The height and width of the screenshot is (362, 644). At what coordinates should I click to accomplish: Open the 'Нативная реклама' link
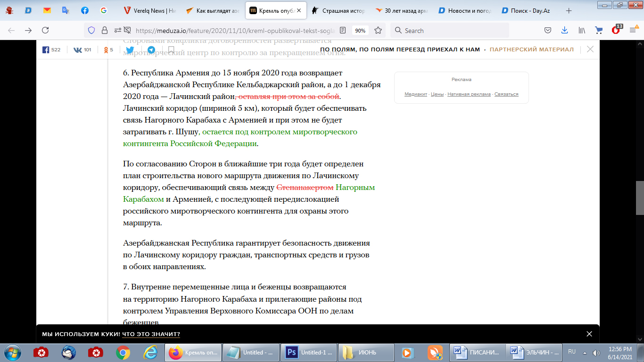(469, 94)
